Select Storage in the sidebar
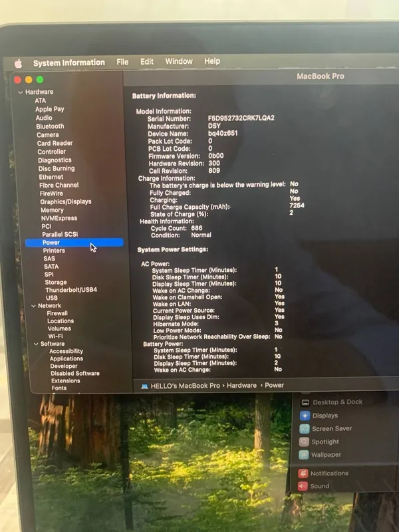The width and height of the screenshot is (399, 532). point(56,282)
